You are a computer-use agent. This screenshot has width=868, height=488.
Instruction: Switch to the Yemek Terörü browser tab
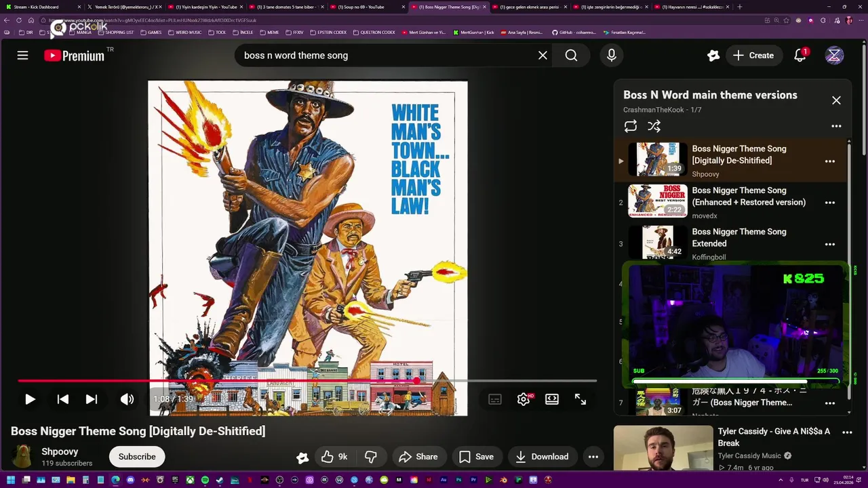[125, 7]
